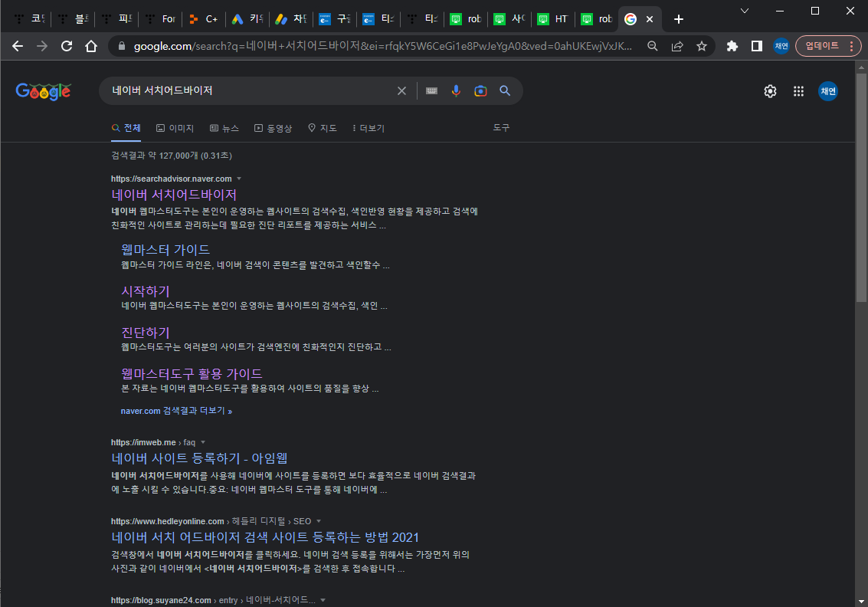The image size is (868, 607).
Task: Show more results from naver.com
Action: 177,411
